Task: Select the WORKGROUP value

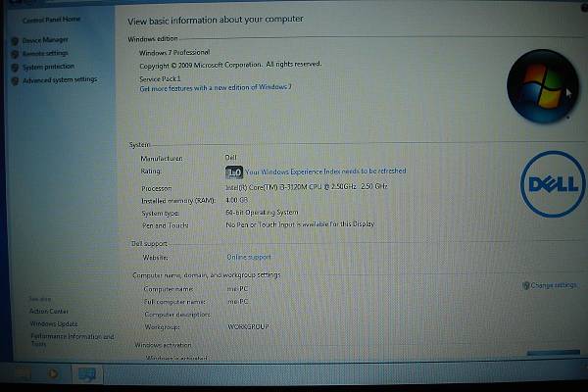Action: tap(248, 326)
